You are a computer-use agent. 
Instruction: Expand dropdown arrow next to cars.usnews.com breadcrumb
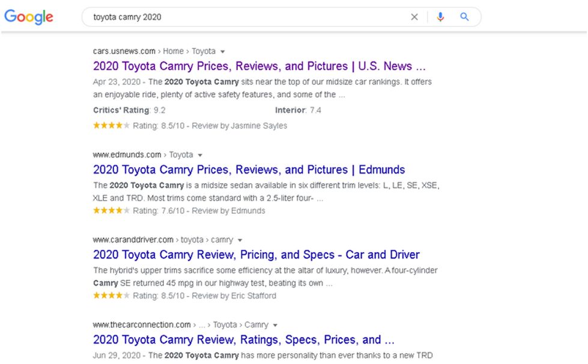[x=222, y=52]
